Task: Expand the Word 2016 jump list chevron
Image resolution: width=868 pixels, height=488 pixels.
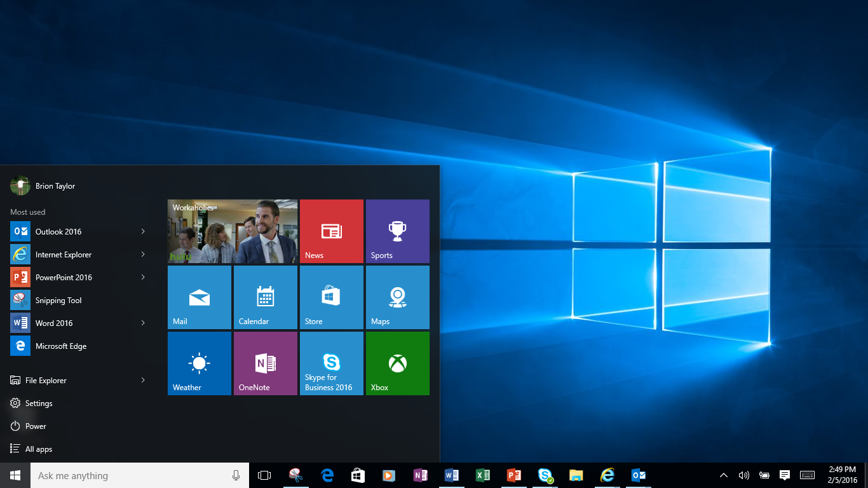Action: coord(142,323)
